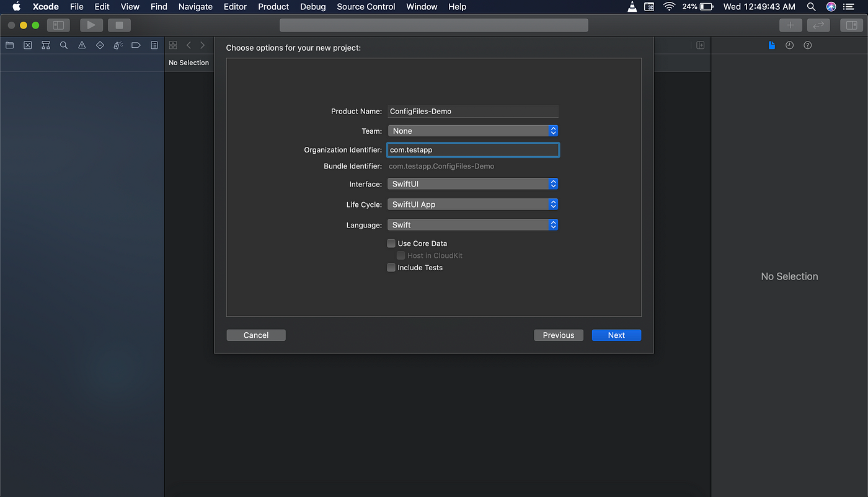Click the Product Name text field
The height and width of the screenshot is (497, 868).
tap(473, 112)
